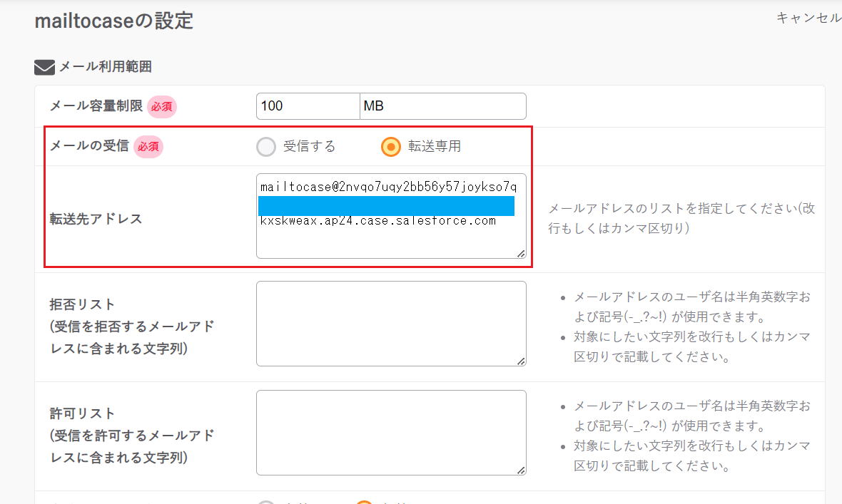Viewport: 842px width, 504px height.
Task: Click the envelope icon beside メール利用範囲
Action: [x=44, y=66]
